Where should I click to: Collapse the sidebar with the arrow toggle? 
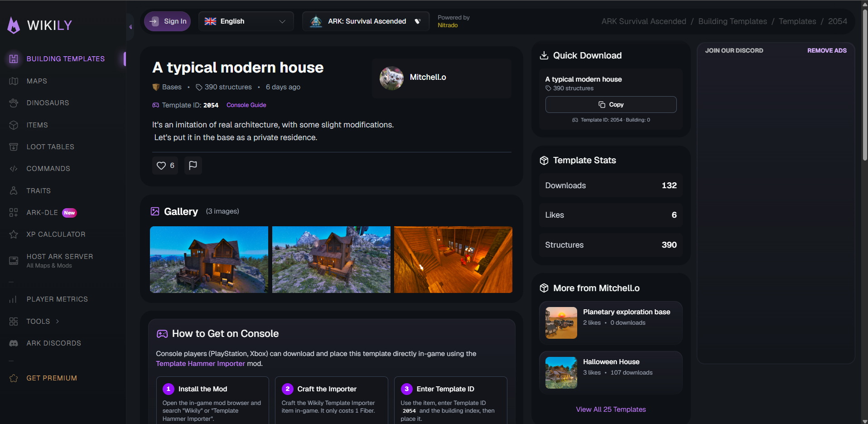130,27
